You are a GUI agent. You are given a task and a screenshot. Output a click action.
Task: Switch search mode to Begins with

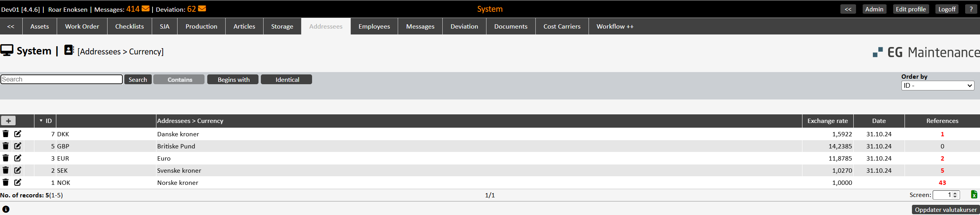coord(233,79)
